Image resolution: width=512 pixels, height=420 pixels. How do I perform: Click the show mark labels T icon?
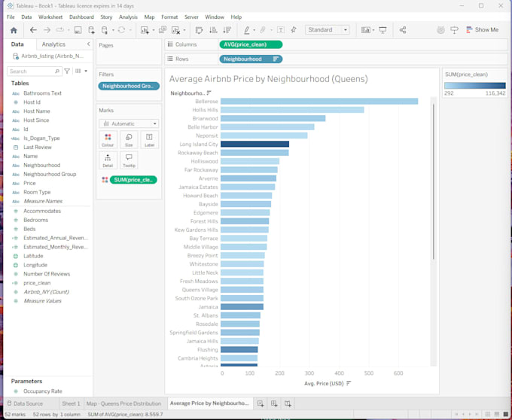click(281, 30)
